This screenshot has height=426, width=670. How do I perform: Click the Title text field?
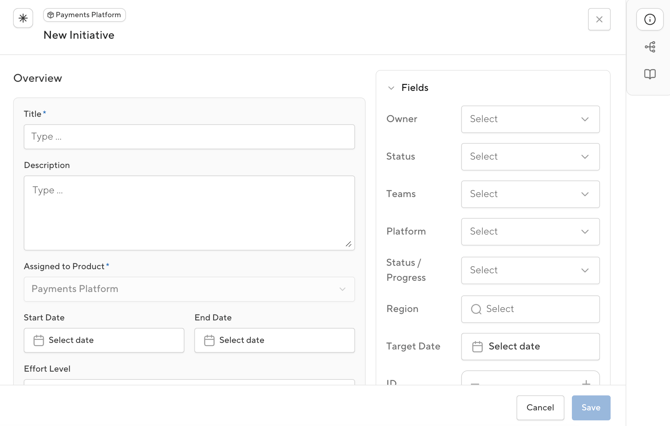pos(189,137)
